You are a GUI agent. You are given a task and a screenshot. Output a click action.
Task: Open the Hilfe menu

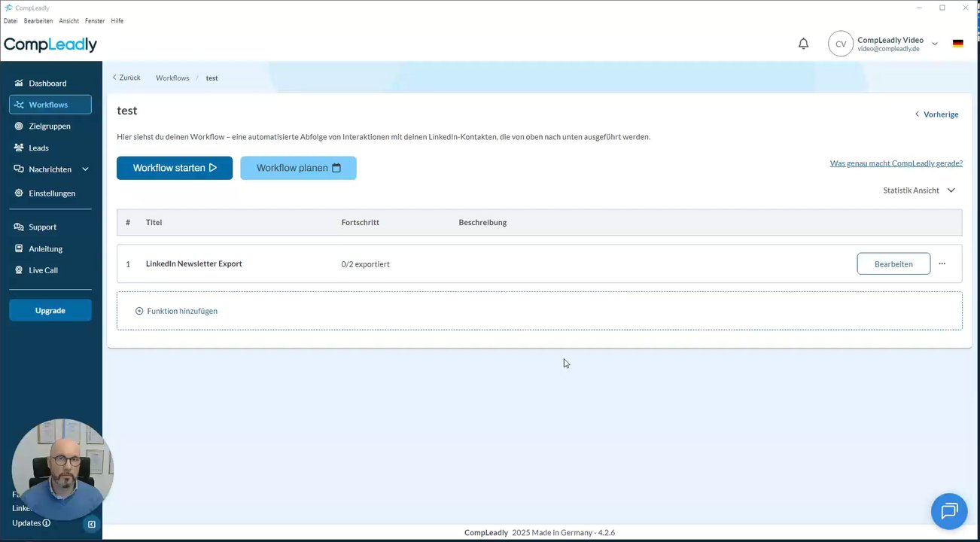click(x=117, y=21)
